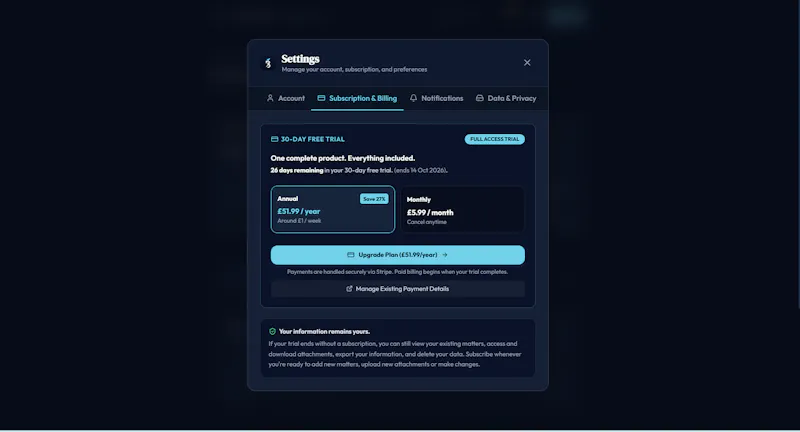This screenshot has width=800, height=432.
Task: Click the 'Payments are handled securely via Stripe' note
Action: click(x=397, y=272)
